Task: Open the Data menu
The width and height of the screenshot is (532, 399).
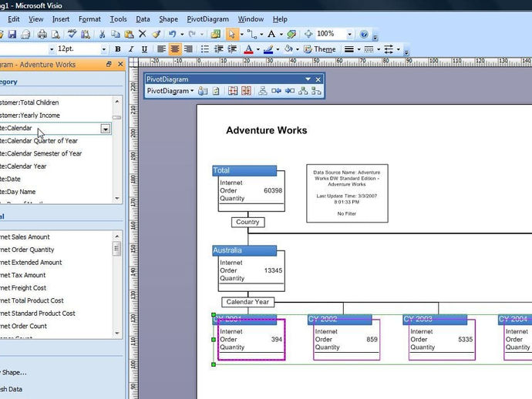Action: [x=143, y=19]
